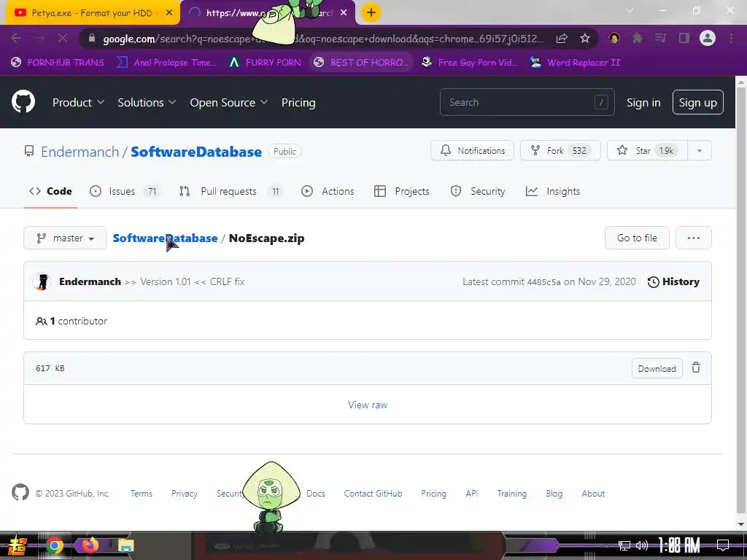Open the footer Pricing link

coord(433,494)
